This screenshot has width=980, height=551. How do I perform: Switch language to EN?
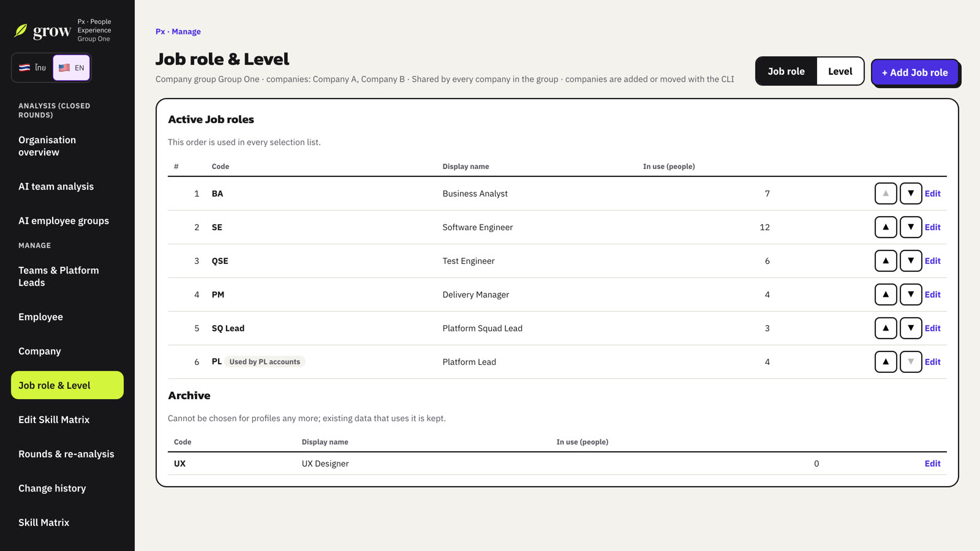[x=72, y=67]
